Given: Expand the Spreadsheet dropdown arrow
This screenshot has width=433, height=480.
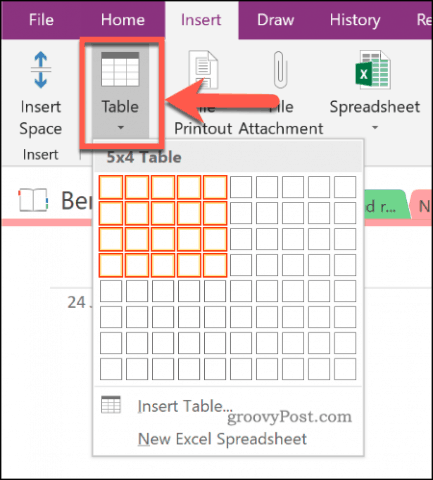Looking at the screenshot, I should pyautogui.click(x=375, y=127).
